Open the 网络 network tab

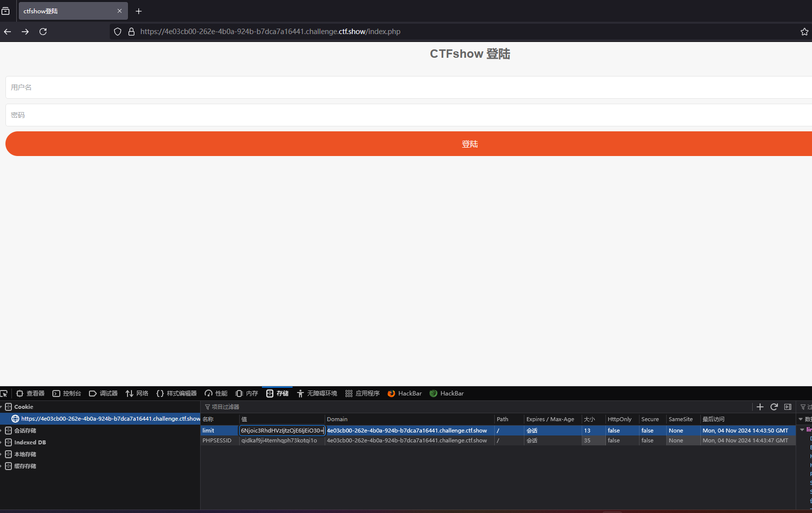pyautogui.click(x=137, y=394)
